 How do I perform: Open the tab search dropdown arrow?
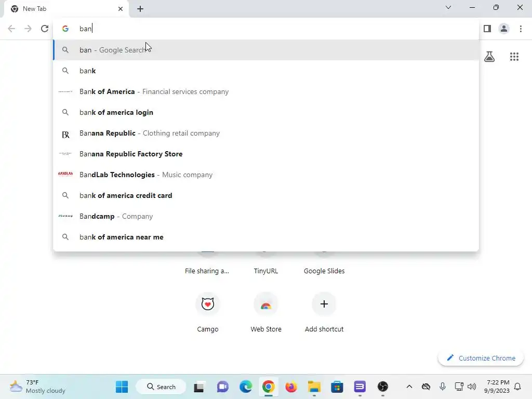[x=448, y=7]
